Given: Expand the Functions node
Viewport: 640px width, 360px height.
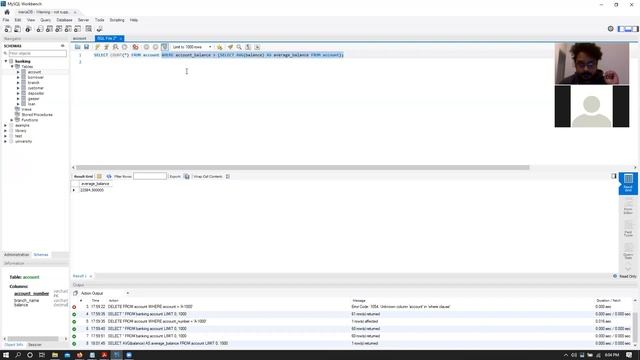Looking at the screenshot, I should tap(12, 120).
